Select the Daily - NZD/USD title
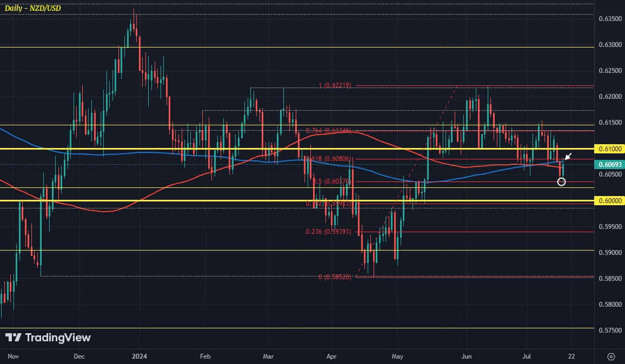625x364 pixels. 32,8
